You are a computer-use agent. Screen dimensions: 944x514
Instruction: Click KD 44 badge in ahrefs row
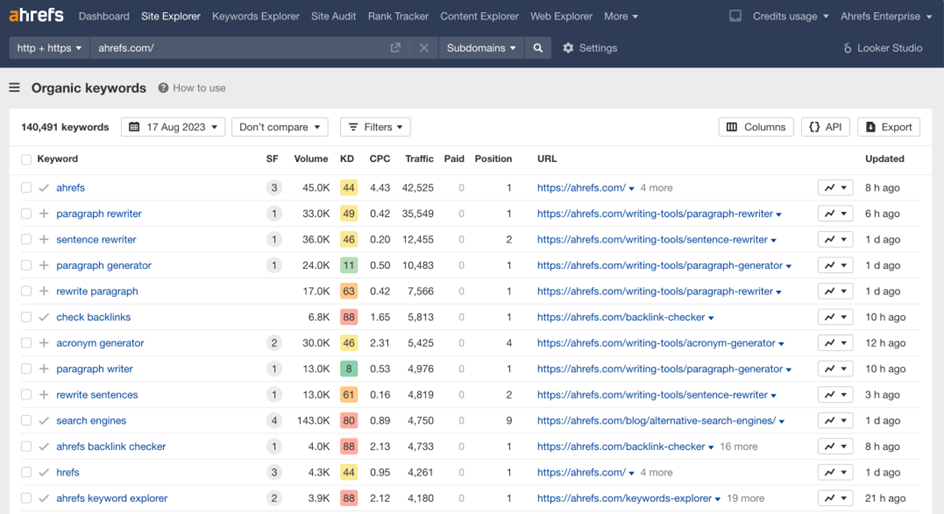(349, 188)
